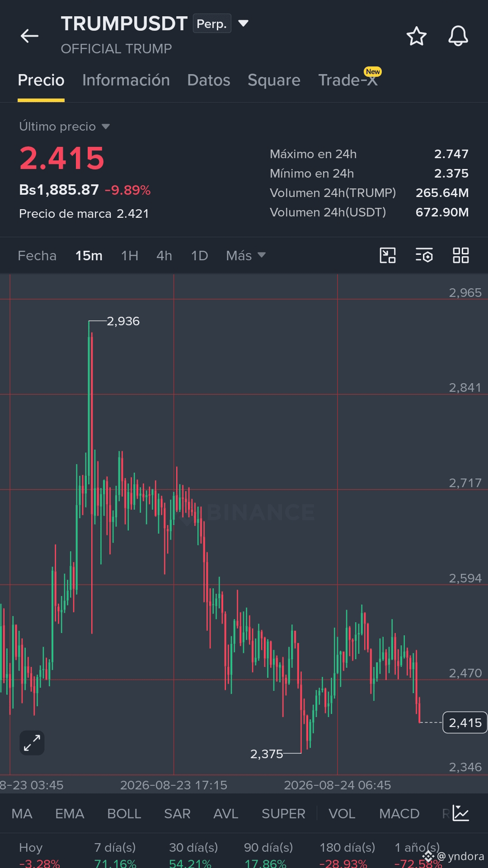Toggle the MACD indicator
The width and height of the screenshot is (488, 868).
coord(399,814)
